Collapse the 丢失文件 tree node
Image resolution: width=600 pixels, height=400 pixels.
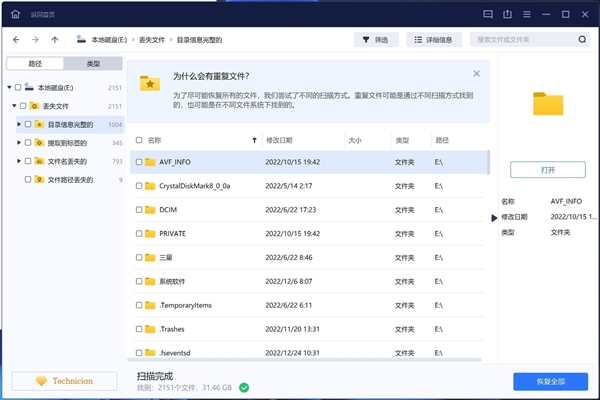pos(14,105)
